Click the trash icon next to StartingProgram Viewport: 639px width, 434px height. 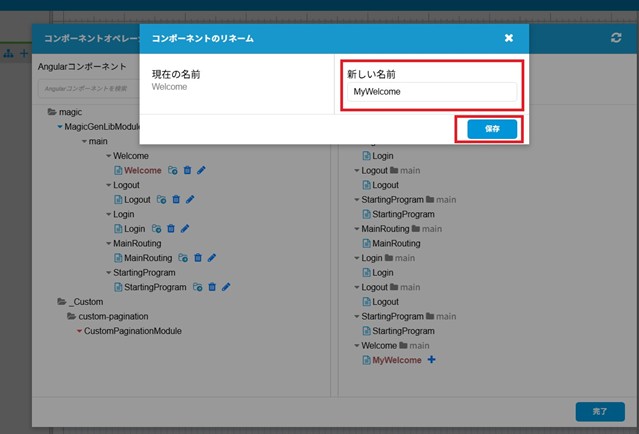(212, 287)
